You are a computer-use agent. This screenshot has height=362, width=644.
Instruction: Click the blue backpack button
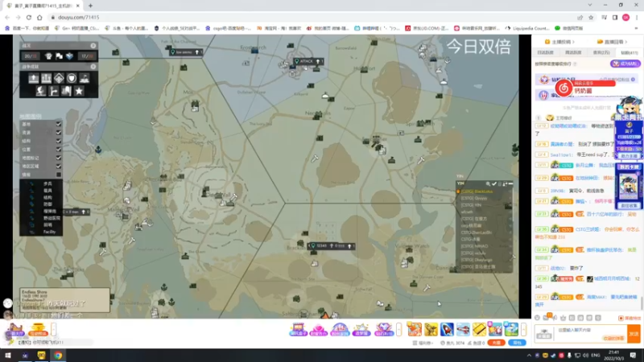coord(517,343)
